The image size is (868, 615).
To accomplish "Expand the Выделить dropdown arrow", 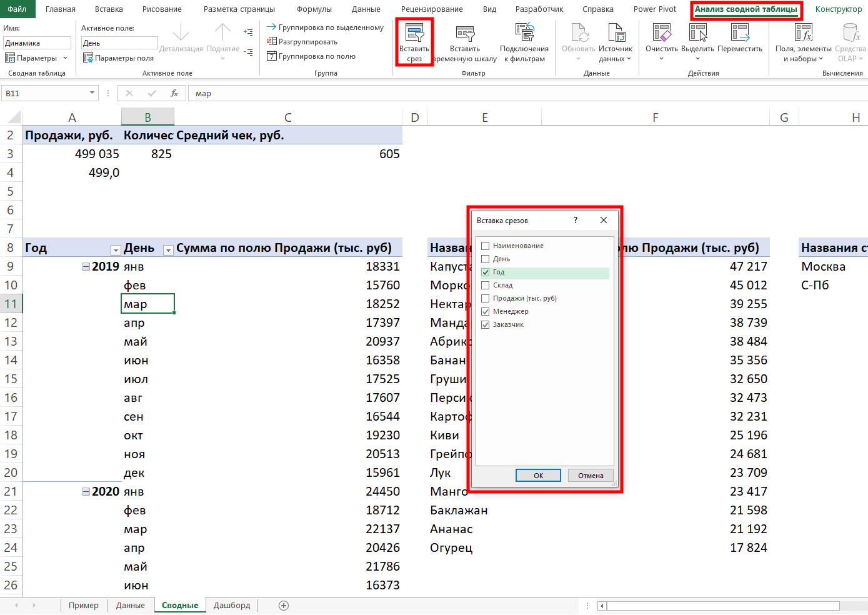I will tap(697, 59).
